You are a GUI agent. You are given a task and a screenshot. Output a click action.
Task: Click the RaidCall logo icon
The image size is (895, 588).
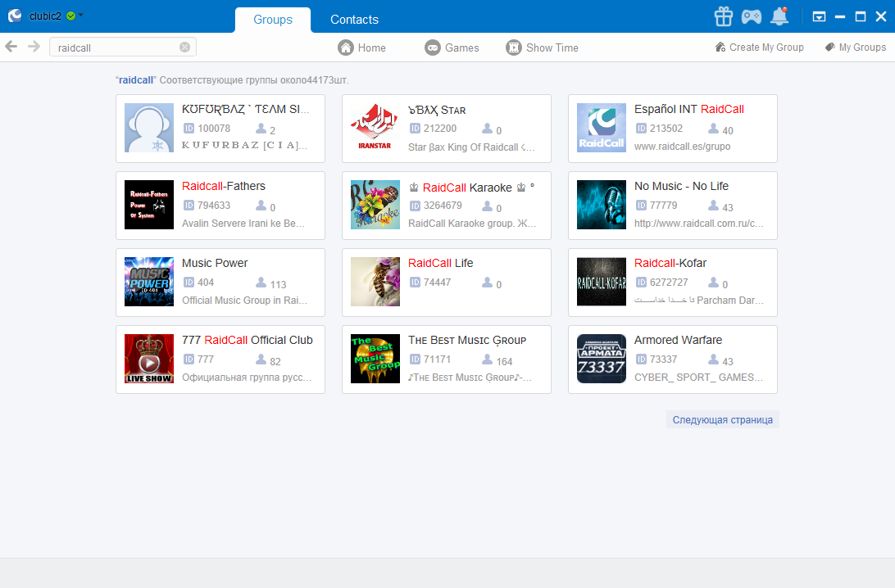(x=15, y=16)
